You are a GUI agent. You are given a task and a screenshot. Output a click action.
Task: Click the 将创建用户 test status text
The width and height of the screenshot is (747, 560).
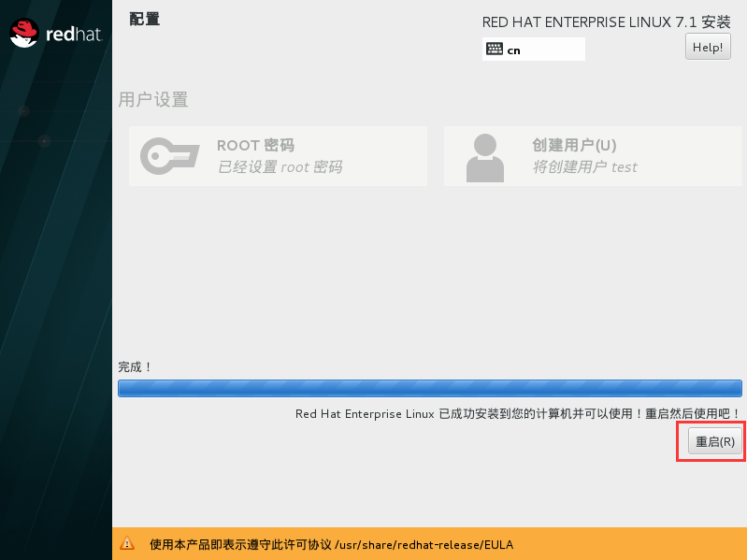(584, 167)
